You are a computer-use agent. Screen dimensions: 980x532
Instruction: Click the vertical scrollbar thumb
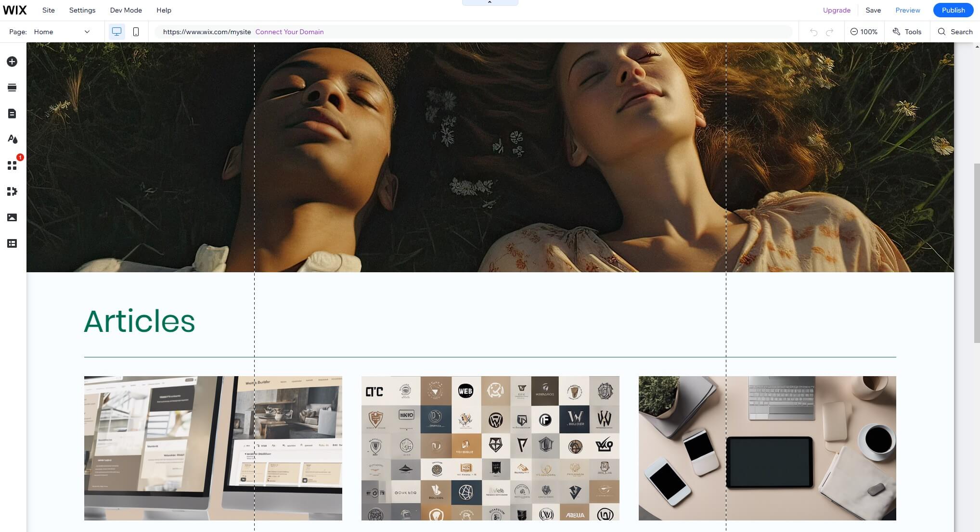point(977,253)
